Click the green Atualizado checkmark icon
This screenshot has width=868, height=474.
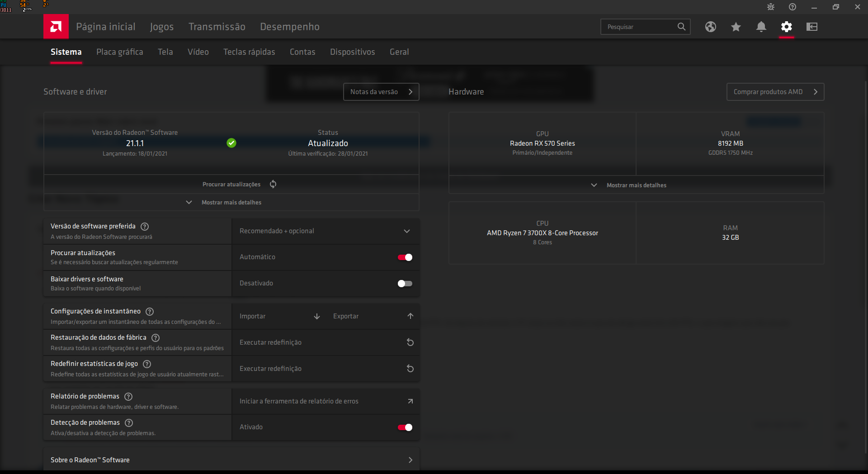click(231, 143)
